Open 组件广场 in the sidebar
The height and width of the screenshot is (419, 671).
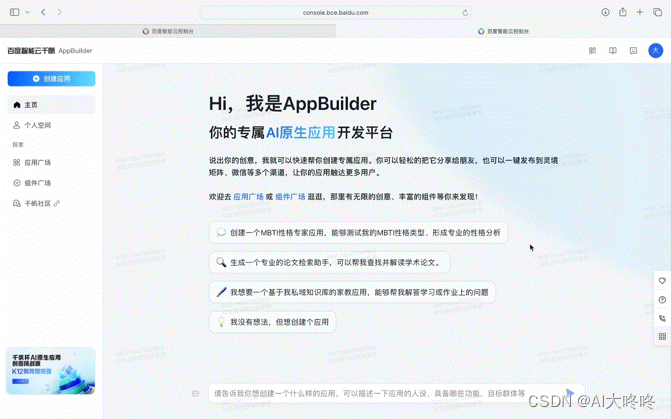coord(51,183)
